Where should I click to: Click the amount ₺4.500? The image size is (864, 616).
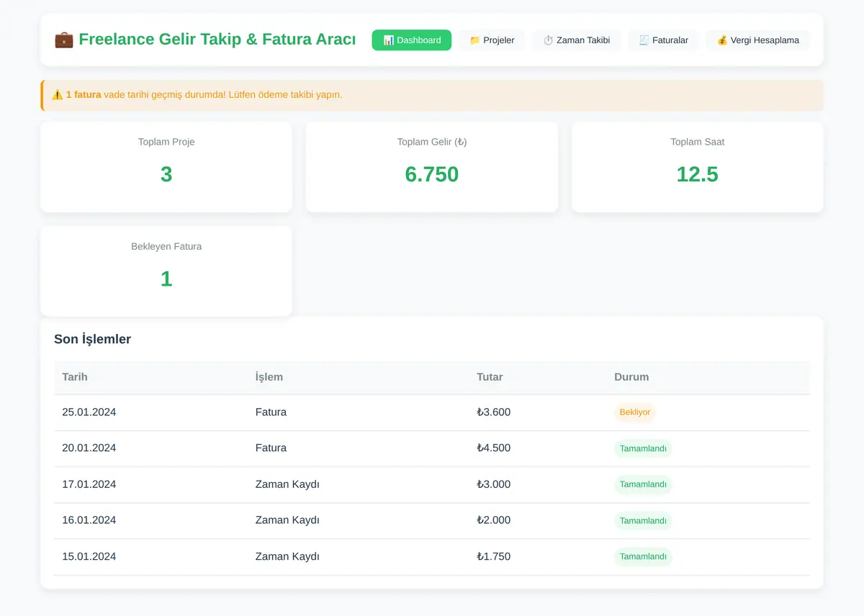[494, 448]
